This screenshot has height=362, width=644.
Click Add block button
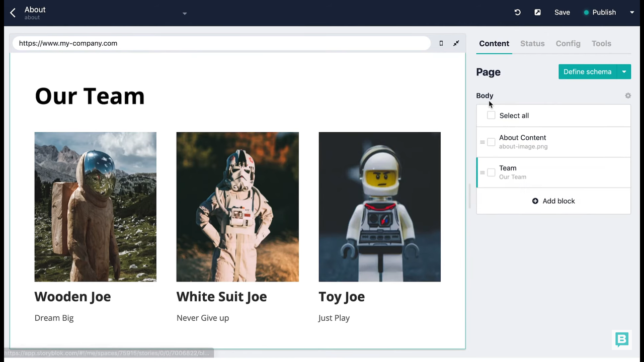pyautogui.click(x=553, y=201)
